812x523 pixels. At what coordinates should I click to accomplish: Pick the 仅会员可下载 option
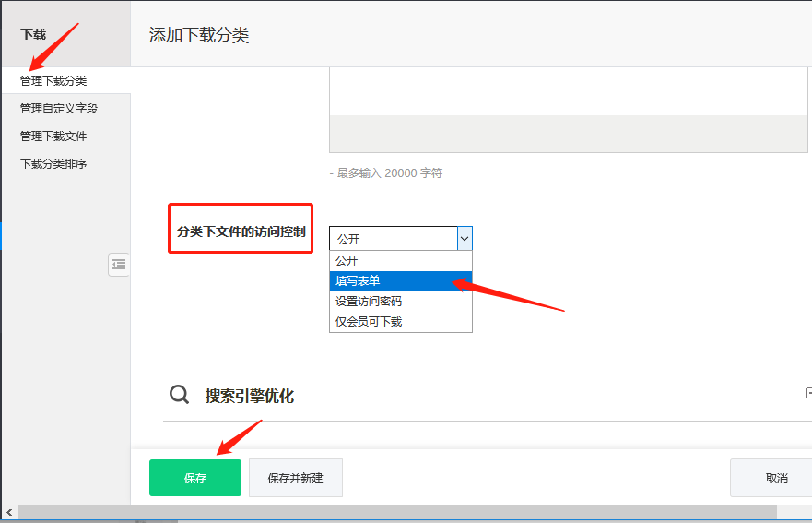[400, 321]
